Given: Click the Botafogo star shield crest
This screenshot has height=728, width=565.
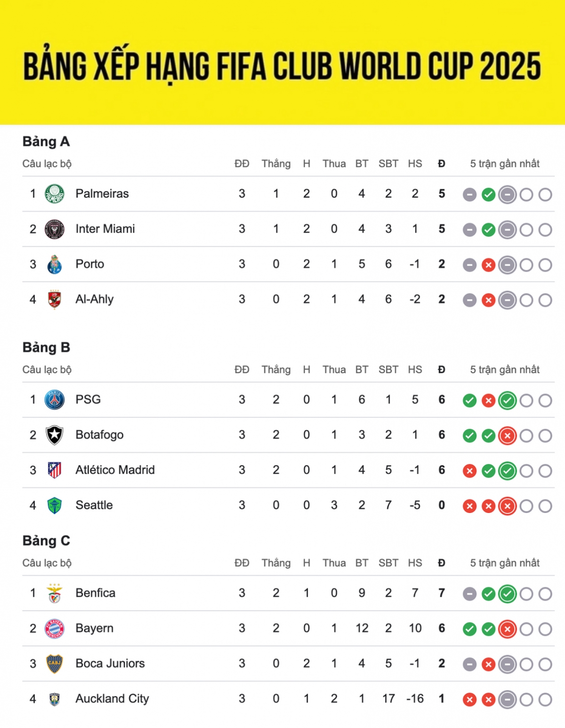Looking at the screenshot, I should 55,435.
